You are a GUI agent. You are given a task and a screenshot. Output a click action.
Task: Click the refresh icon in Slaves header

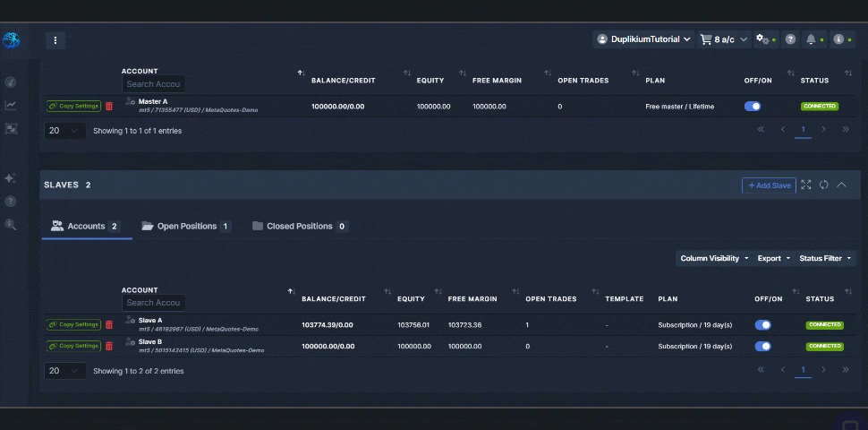pos(823,185)
